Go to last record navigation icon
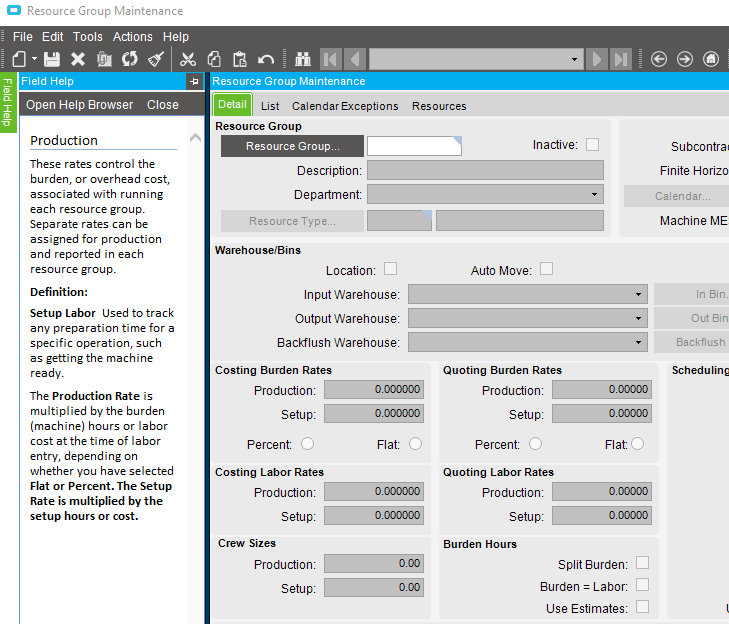This screenshot has width=729, height=624. [x=621, y=59]
